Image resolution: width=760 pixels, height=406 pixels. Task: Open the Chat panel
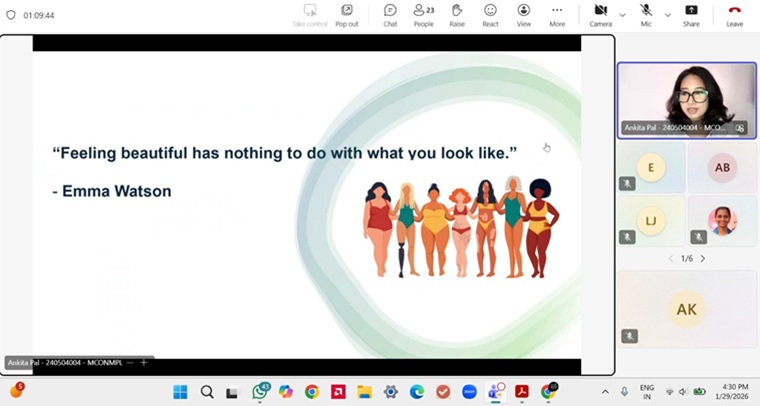tap(390, 14)
